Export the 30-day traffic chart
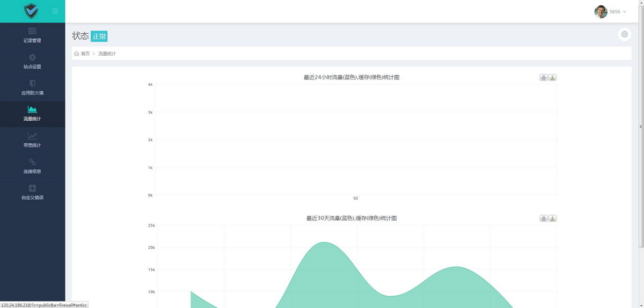Viewport: 644px width, 308px height. point(553,218)
